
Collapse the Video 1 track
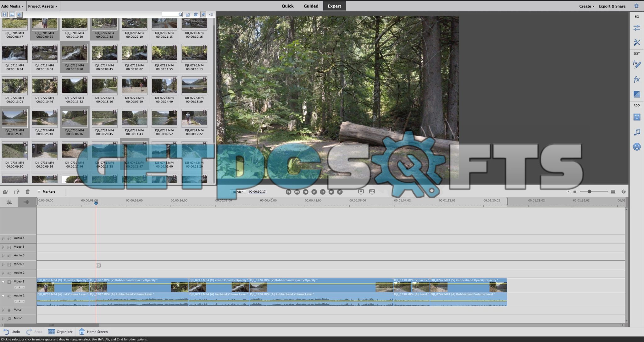(3, 282)
